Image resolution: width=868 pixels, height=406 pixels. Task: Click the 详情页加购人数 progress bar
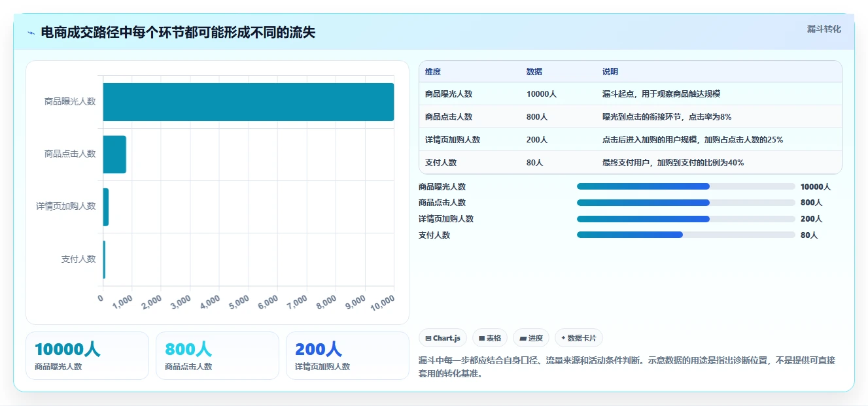click(x=686, y=219)
